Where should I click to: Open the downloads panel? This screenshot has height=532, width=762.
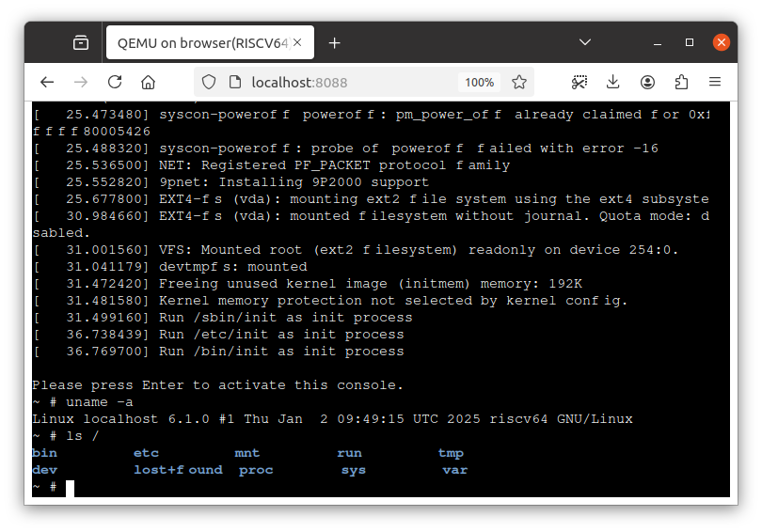click(x=613, y=82)
